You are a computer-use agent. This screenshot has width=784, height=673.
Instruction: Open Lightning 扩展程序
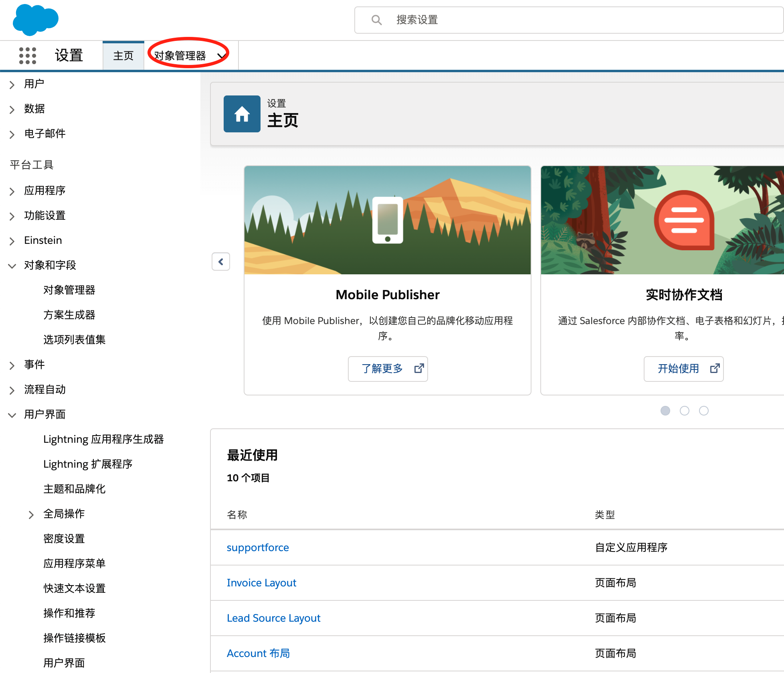coord(88,464)
